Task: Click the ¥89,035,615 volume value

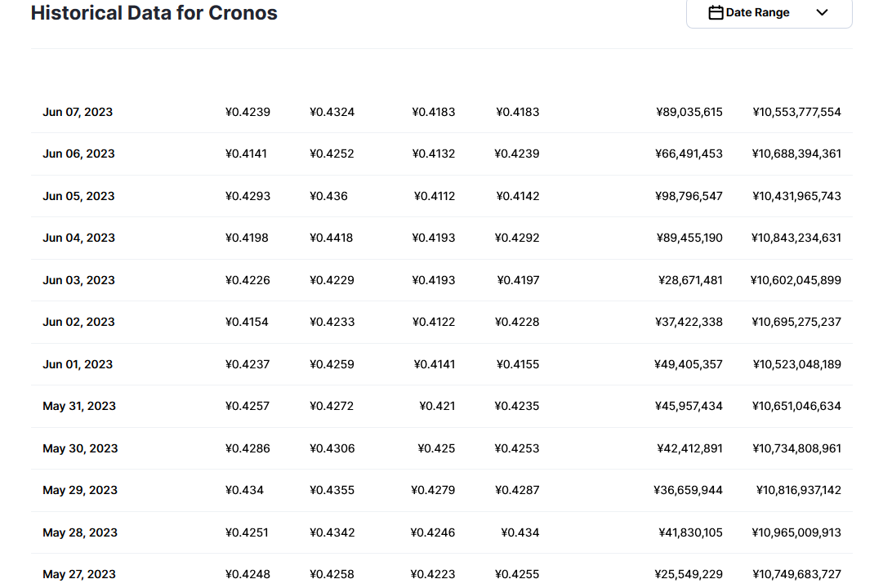Action: (x=689, y=112)
